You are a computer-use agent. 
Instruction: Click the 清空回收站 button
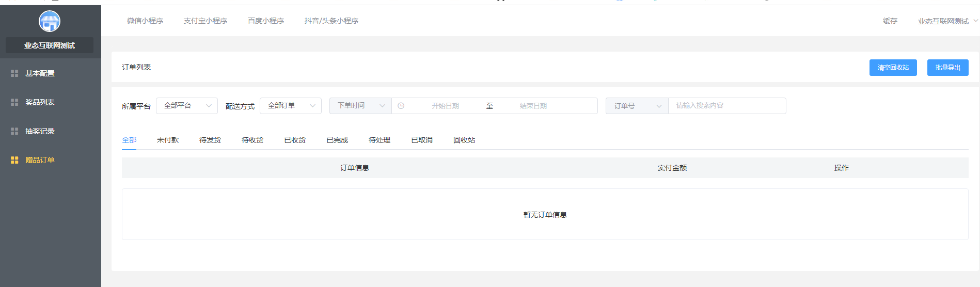[893, 68]
